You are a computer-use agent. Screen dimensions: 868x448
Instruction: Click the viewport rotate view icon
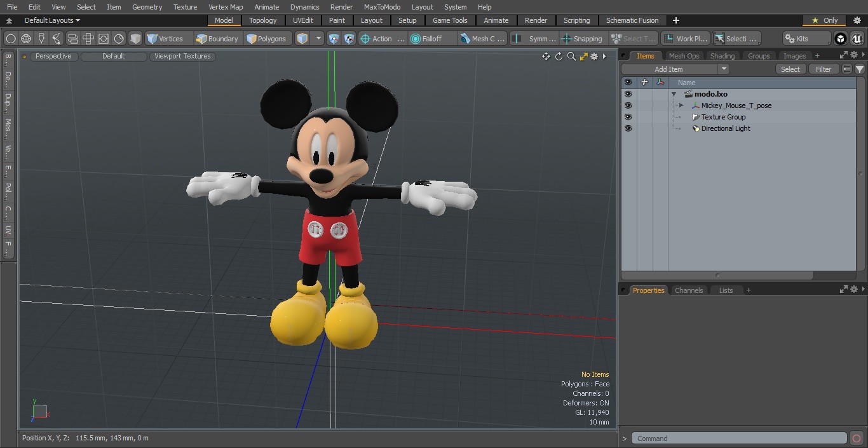coord(559,57)
